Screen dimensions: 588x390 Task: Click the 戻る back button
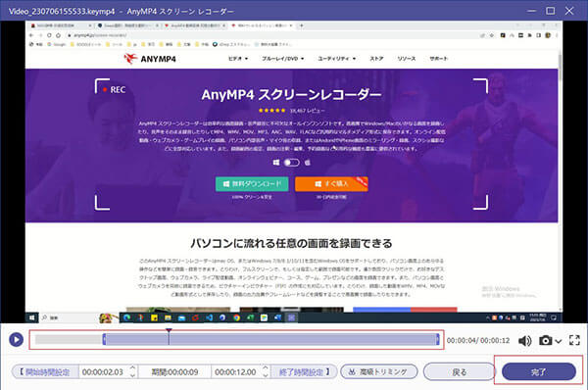460,372
